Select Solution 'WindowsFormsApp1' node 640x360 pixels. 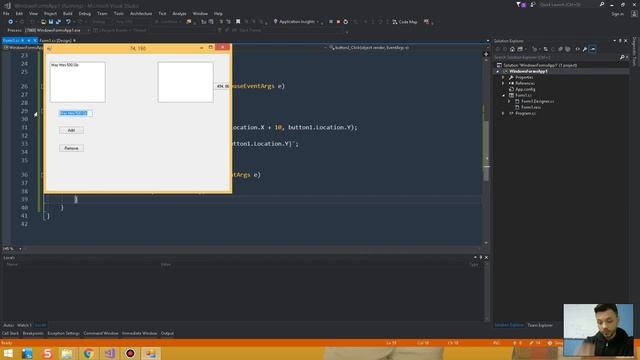tap(540, 65)
